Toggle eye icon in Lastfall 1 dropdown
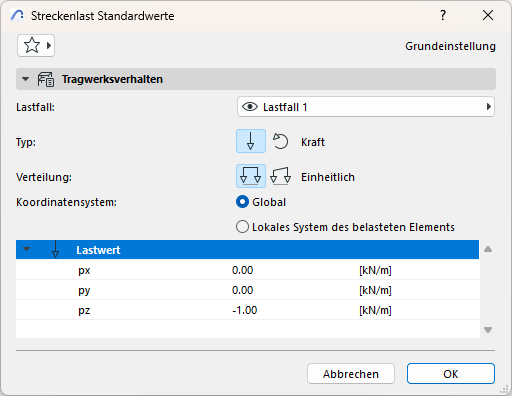Screen dimensions: 512x396 [250, 107]
